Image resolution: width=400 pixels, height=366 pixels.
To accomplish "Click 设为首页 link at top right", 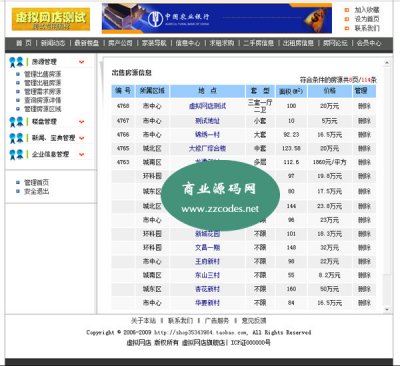I will tap(367, 19).
